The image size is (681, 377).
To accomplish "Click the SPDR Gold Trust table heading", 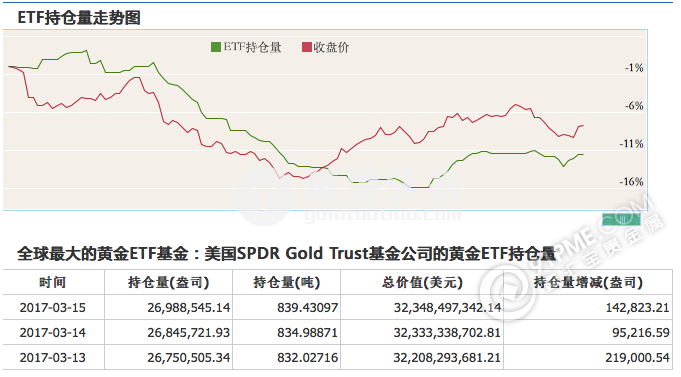I will (286, 254).
